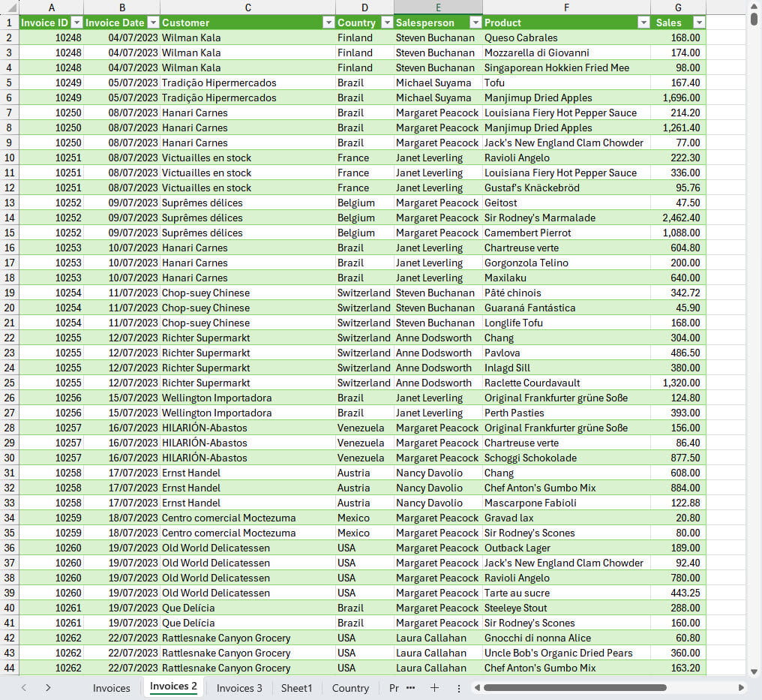Open the Invoice Date filter dropdown

[x=152, y=23]
